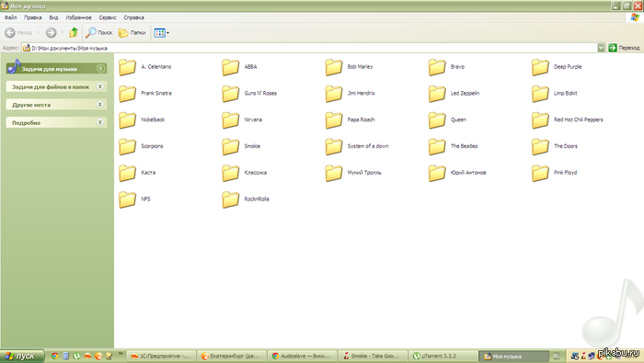Viewport: 644px width, 363px height.
Task: Open the Мумий Тролль folder
Action: coord(352,173)
